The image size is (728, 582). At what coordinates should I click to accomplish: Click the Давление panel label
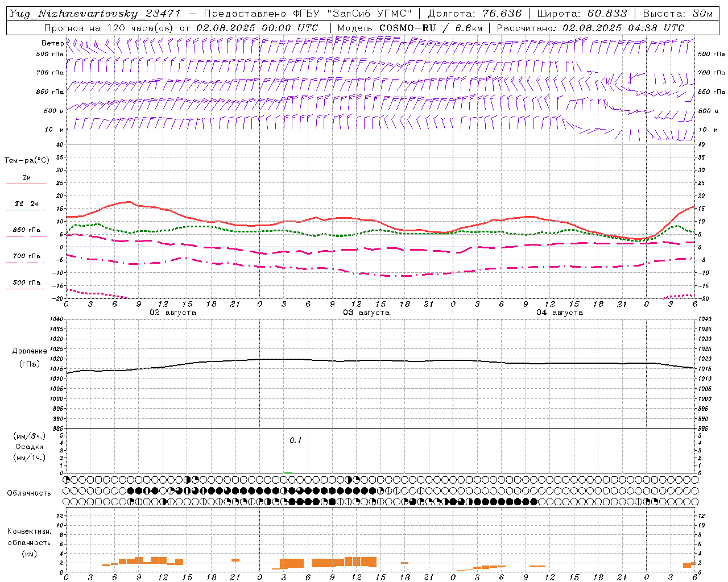[x=30, y=351]
